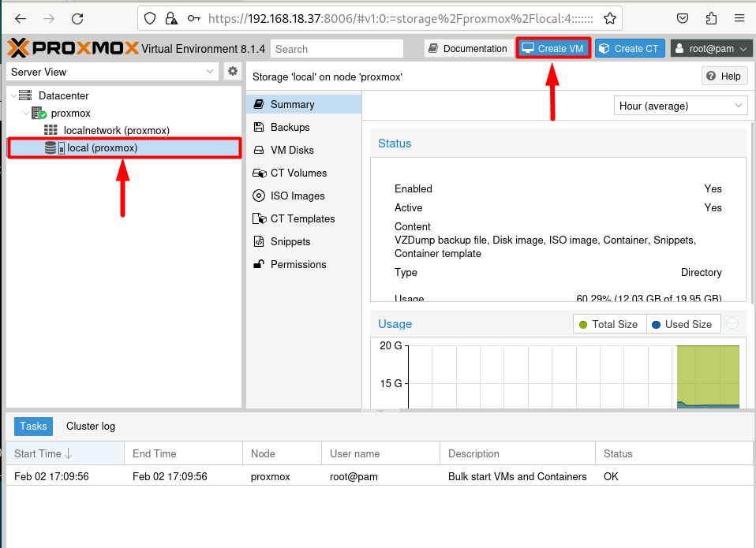Viewport: 756px width, 548px height.
Task: Click Permissions unlock icon
Action: click(x=259, y=264)
